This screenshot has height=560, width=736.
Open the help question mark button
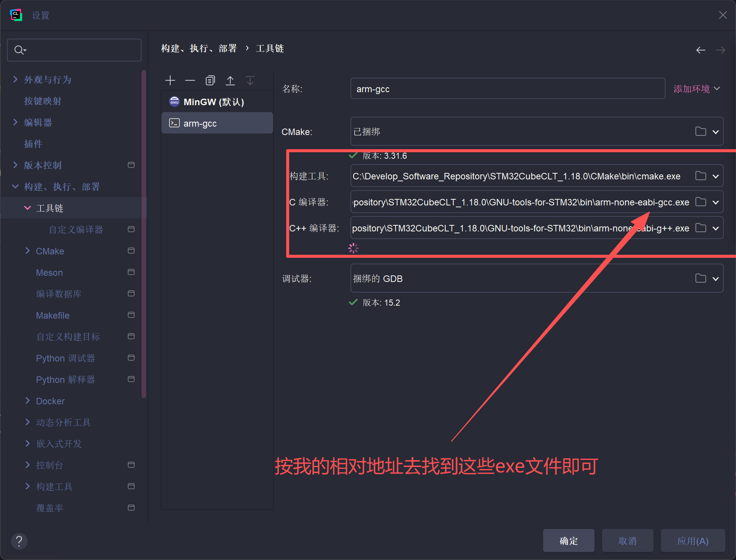19,541
